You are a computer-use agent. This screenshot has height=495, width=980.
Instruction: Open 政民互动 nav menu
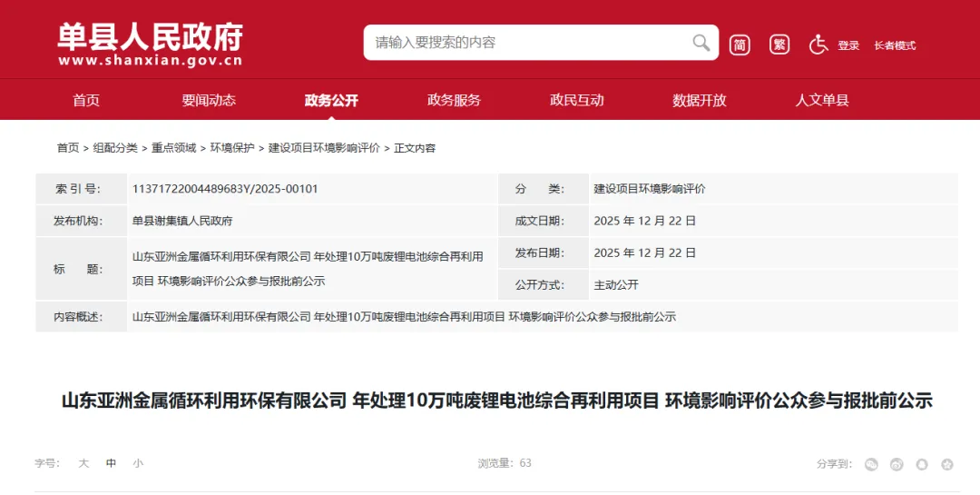577,100
